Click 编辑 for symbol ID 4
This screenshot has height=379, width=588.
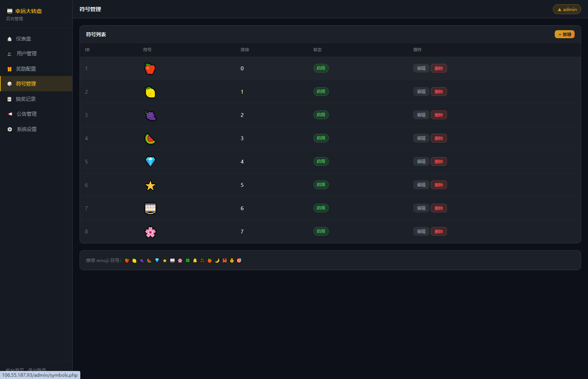pyautogui.click(x=421, y=138)
